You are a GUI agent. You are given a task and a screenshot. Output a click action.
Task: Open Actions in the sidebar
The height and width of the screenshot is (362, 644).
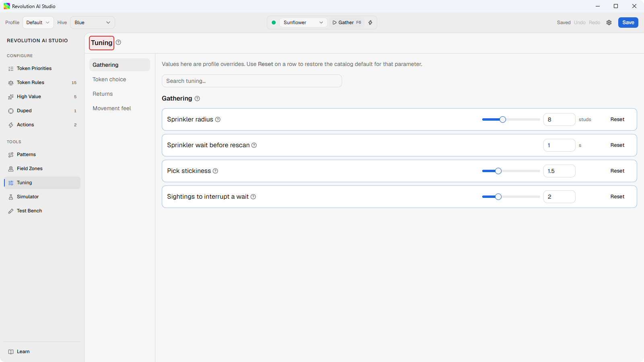click(42, 125)
